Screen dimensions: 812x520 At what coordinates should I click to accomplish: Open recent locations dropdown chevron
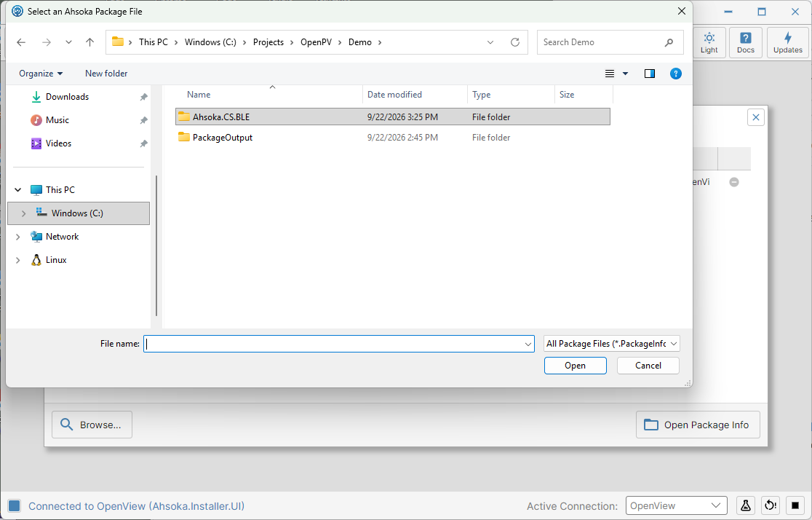(68, 42)
